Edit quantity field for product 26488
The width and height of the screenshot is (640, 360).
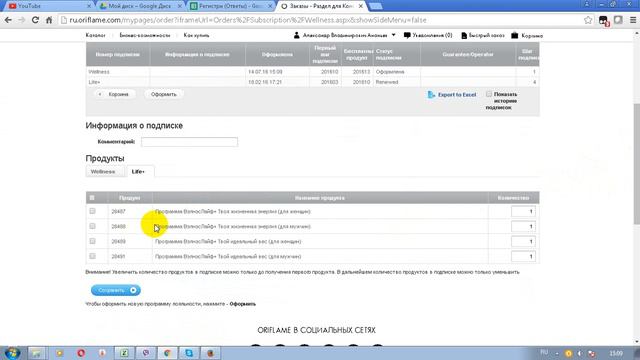[x=523, y=227]
